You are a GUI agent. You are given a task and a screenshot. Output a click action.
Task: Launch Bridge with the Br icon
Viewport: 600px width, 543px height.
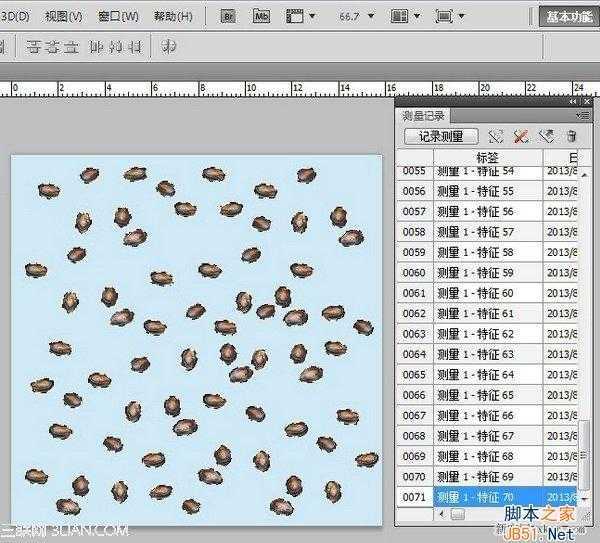pos(227,16)
